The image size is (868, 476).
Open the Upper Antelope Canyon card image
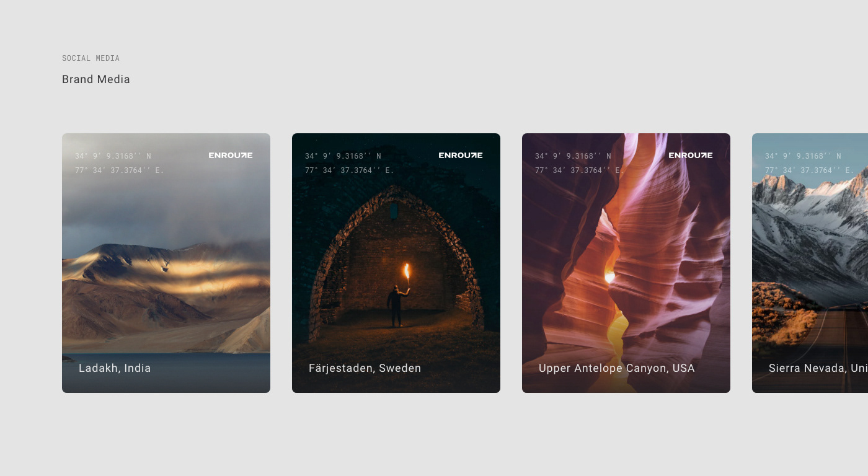[x=626, y=263]
